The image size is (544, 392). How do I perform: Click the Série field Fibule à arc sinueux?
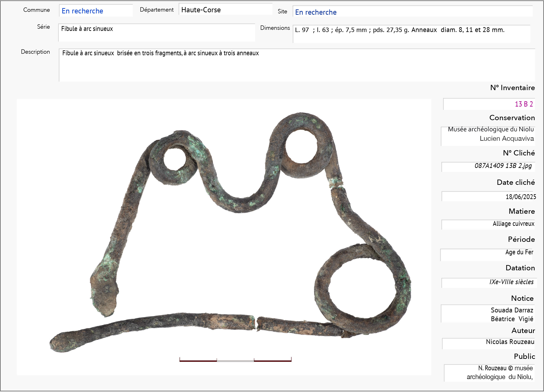(156, 32)
